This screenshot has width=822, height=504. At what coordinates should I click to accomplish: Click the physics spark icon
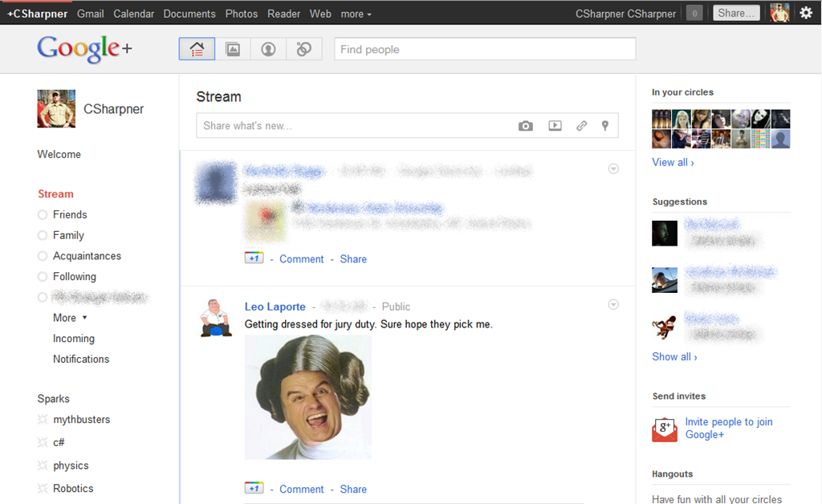pos(43,465)
